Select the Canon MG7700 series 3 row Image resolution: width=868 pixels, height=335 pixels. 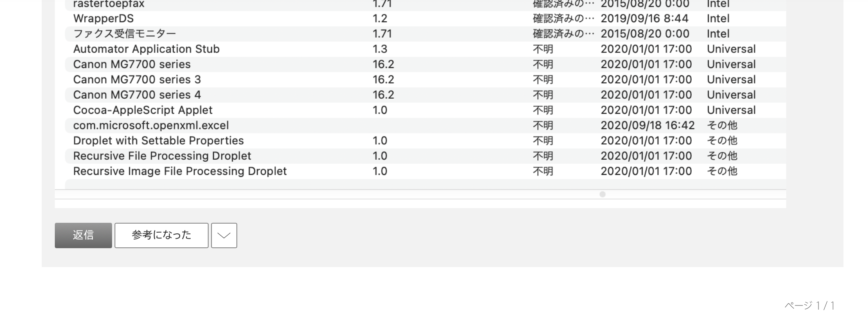coord(137,79)
